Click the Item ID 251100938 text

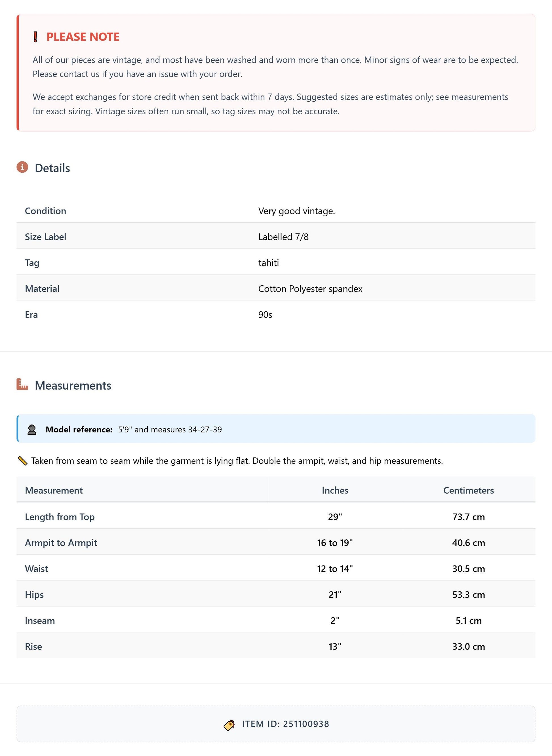(x=286, y=724)
